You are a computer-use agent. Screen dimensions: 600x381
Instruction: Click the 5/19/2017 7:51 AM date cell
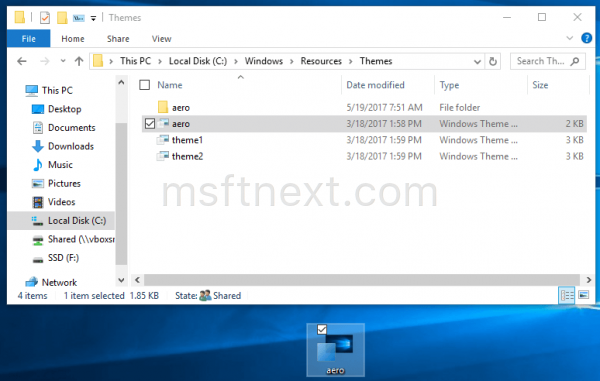click(x=384, y=107)
